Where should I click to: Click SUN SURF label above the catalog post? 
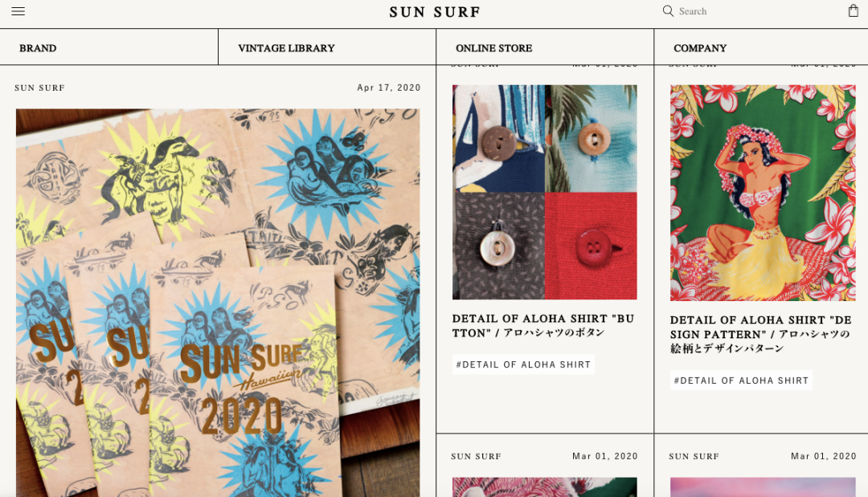pos(40,88)
